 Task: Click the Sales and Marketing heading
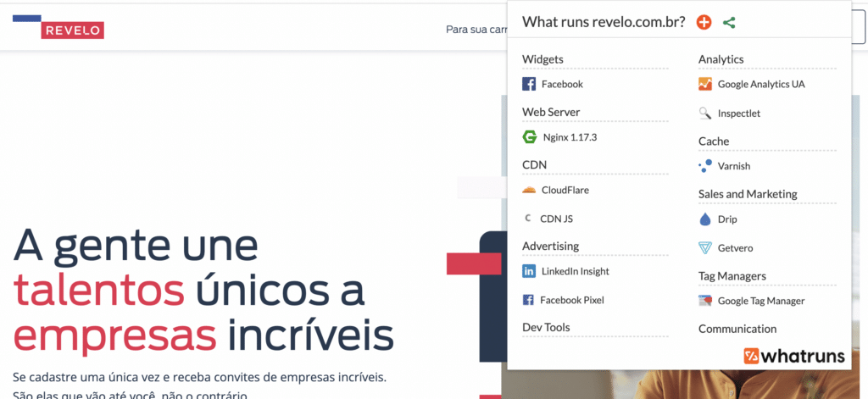[748, 194]
